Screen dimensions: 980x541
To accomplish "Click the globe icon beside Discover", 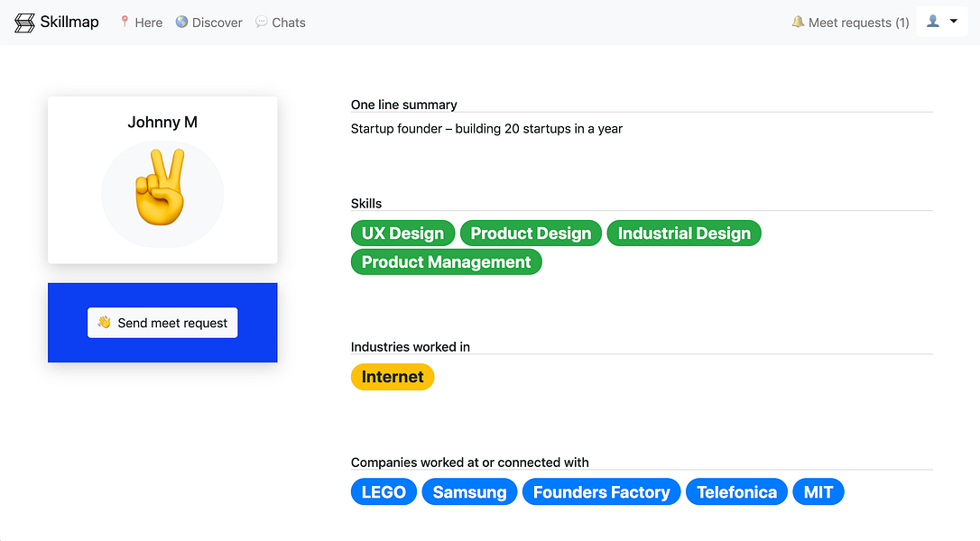I will (181, 22).
